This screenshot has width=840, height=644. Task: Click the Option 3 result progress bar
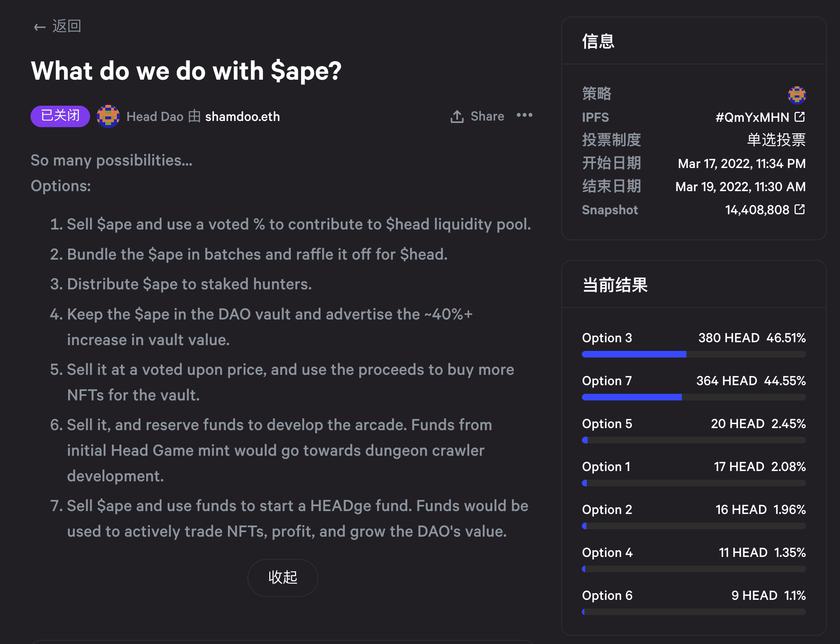pos(693,354)
